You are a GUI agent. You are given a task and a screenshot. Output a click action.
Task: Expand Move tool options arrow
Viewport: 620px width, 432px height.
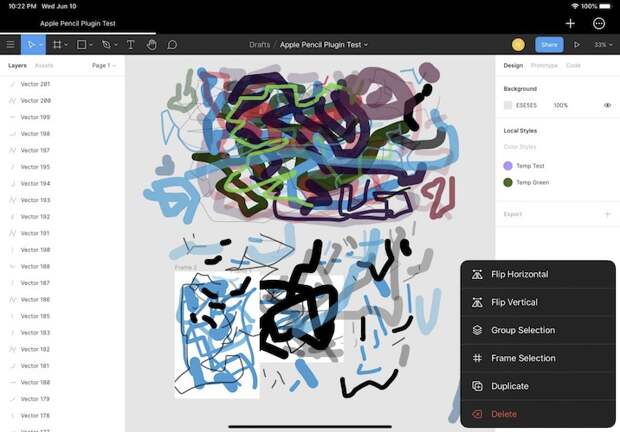[41, 45]
